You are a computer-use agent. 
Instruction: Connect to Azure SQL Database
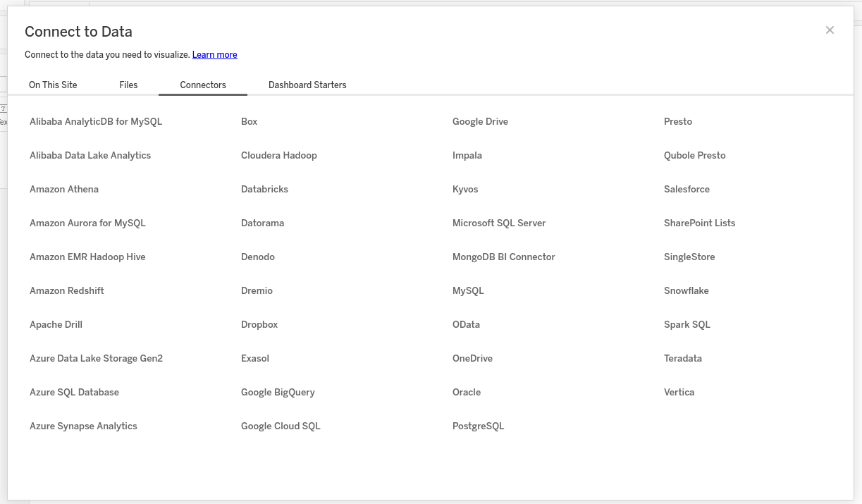74,392
